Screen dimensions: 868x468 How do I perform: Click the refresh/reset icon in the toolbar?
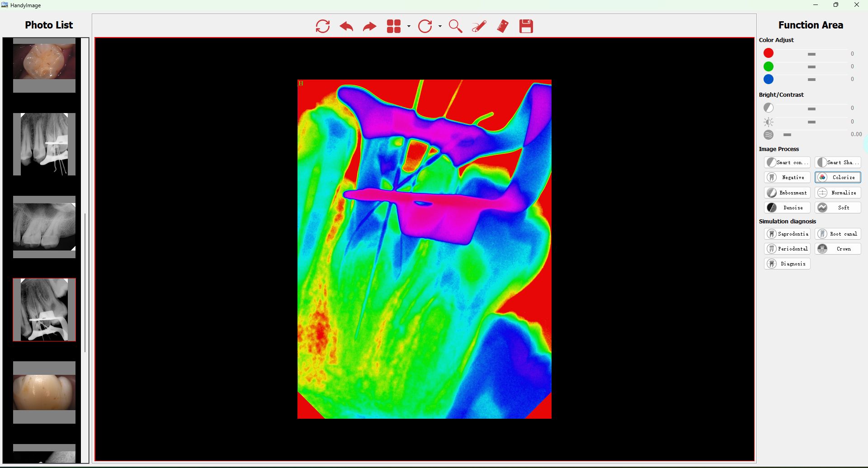coord(322,26)
